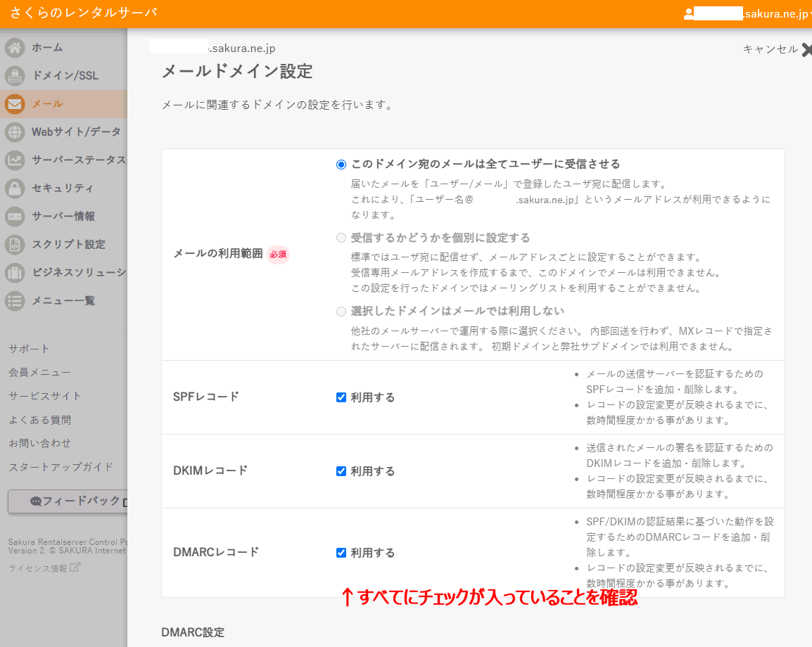The image size is (812, 647).
Task: Select the all-users receive mail radio button
Action: [341, 165]
